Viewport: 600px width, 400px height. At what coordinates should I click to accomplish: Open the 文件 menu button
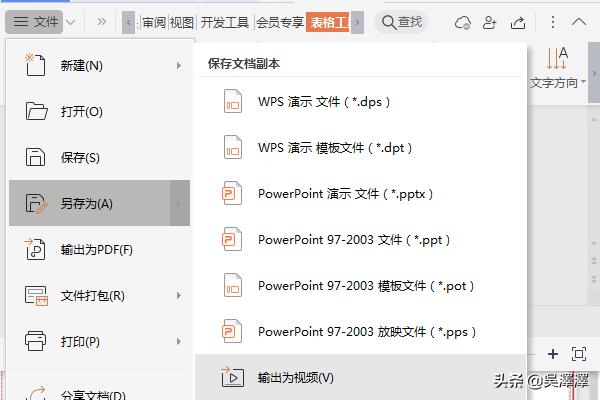[34, 22]
